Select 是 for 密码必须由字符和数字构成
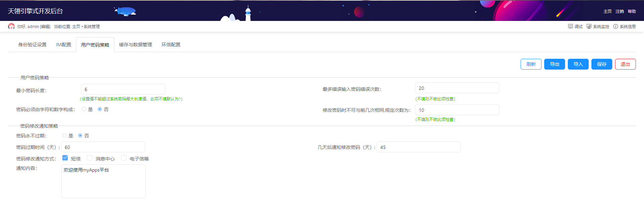The image size is (644, 203). [x=84, y=109]
